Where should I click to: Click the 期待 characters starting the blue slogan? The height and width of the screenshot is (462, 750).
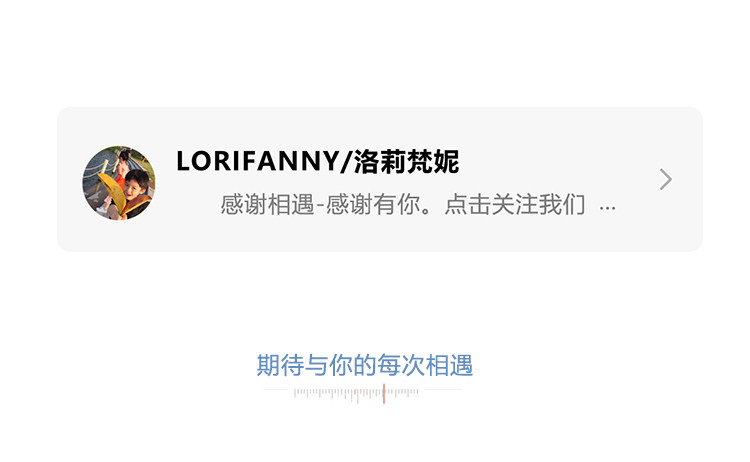pos(280,365)
